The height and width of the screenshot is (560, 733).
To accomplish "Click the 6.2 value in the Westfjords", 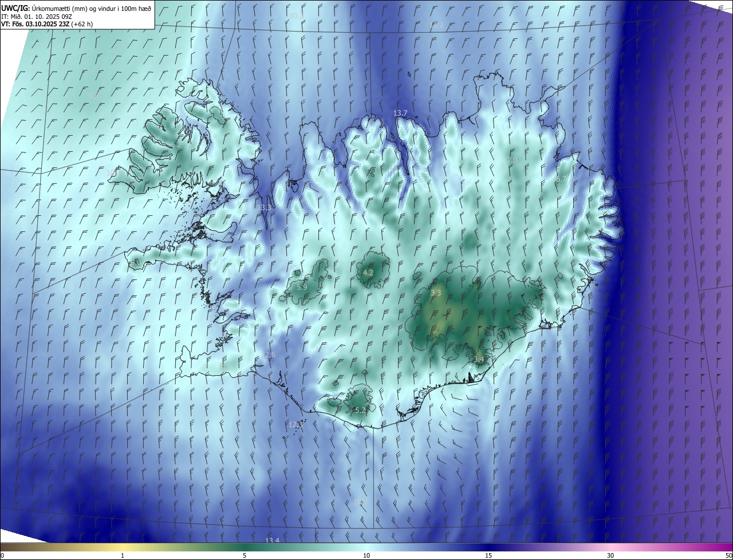I will 178,144.
